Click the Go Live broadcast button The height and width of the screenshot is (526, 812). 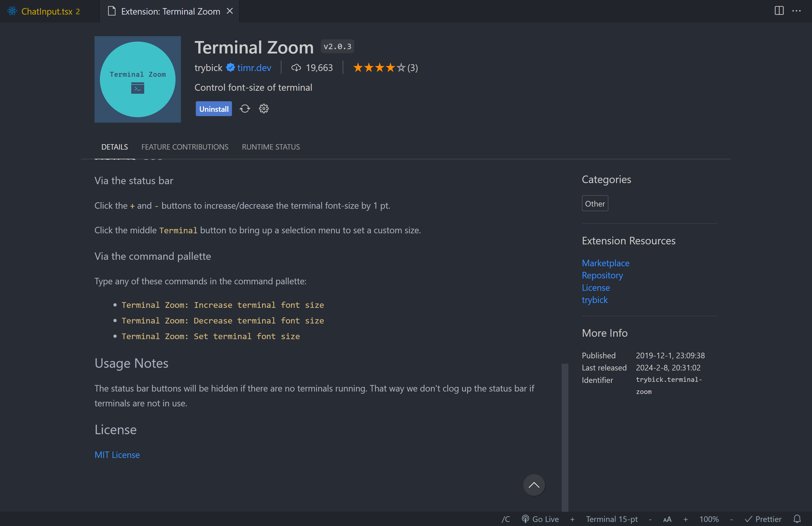540,519
